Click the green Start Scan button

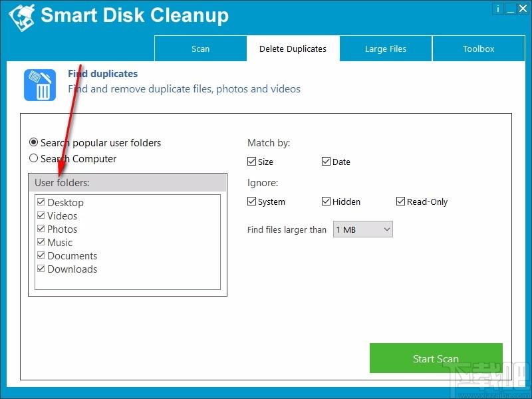[436, 358]
